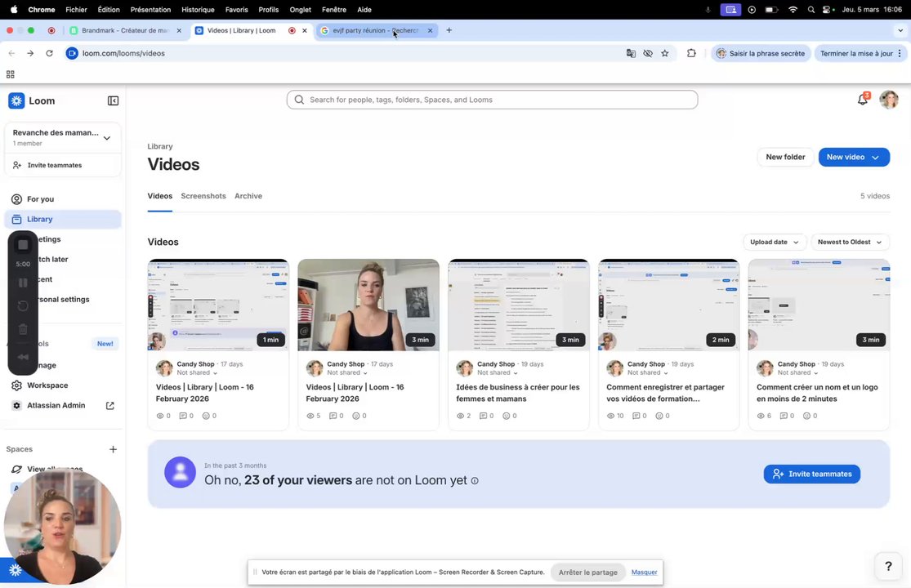Open a new Chrome tab

tap(449, 30)
